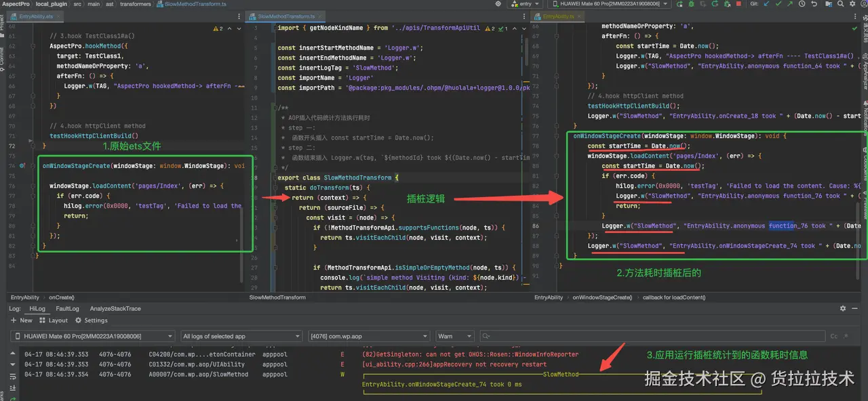Image resolution: width=868 pixels, height=401 pixels.
Task: Click the warning count indicator in left editor
Action: [x=218, y=28]
